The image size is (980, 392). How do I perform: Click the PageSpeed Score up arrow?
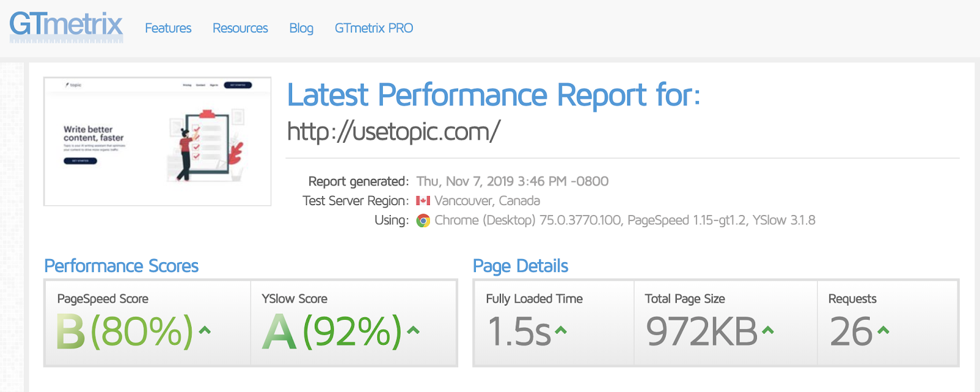(205, 331)
